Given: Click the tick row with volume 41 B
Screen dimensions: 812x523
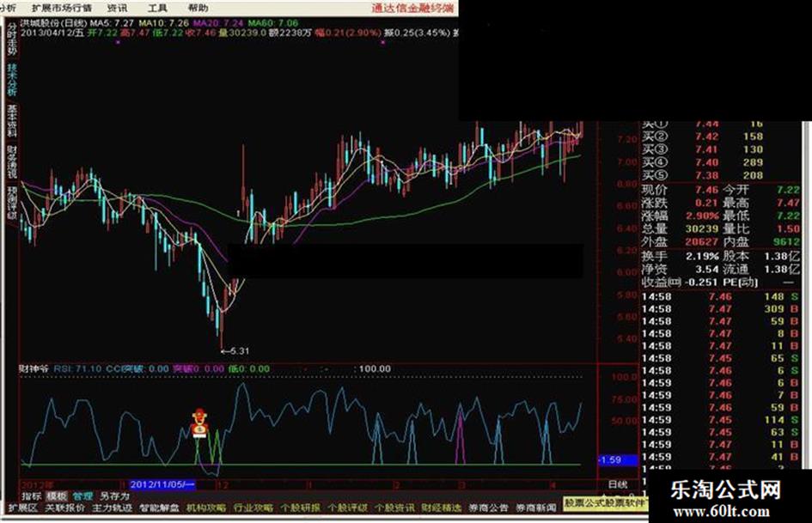Looking at the screenshot, I should [720, 457].
